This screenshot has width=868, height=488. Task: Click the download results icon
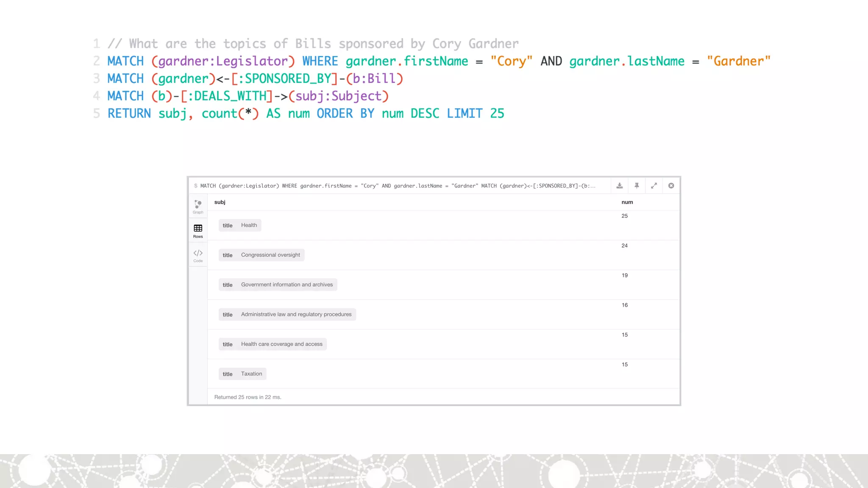tap(620, 186)
